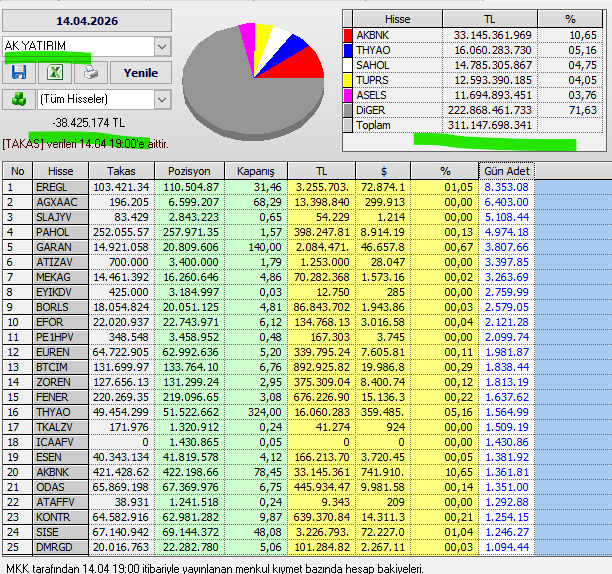Viewport: 612px width, 574px height.
Task: Select the ATAFFV stock cell
Action: coord(60,502)
